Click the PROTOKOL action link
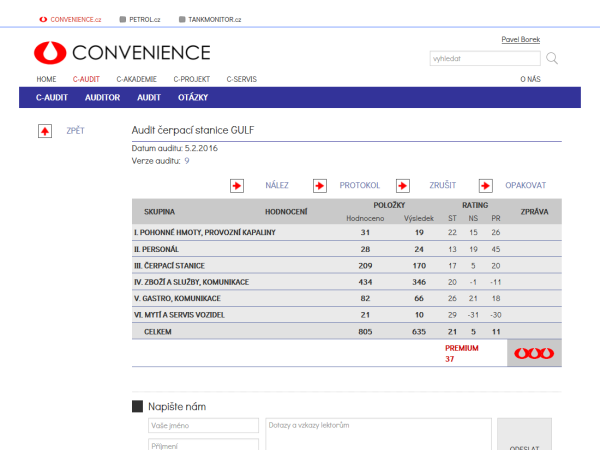 tap(360, 185)
